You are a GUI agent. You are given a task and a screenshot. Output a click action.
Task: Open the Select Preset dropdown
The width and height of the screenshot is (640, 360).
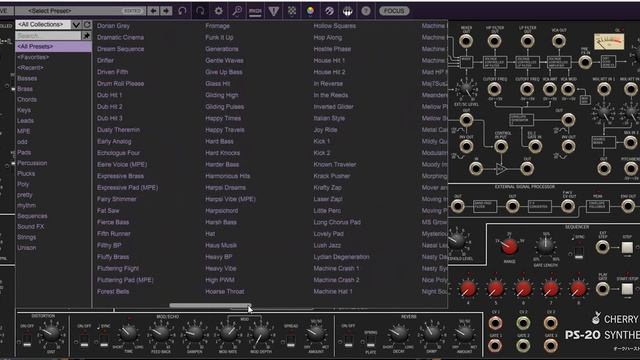coord(80,11)
